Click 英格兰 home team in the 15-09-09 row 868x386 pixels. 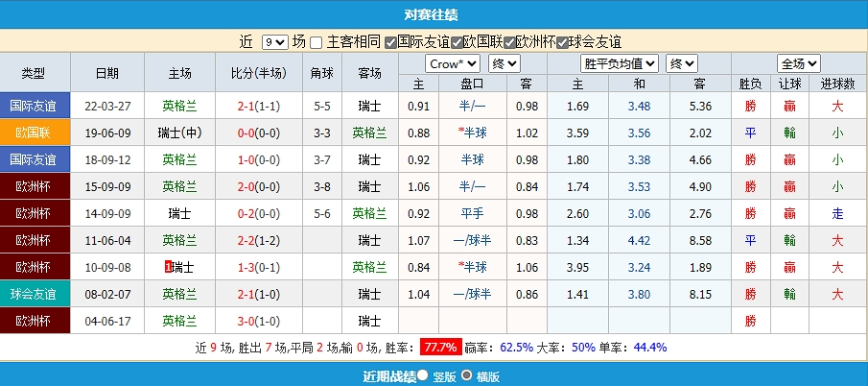click(x=178, y=186)
